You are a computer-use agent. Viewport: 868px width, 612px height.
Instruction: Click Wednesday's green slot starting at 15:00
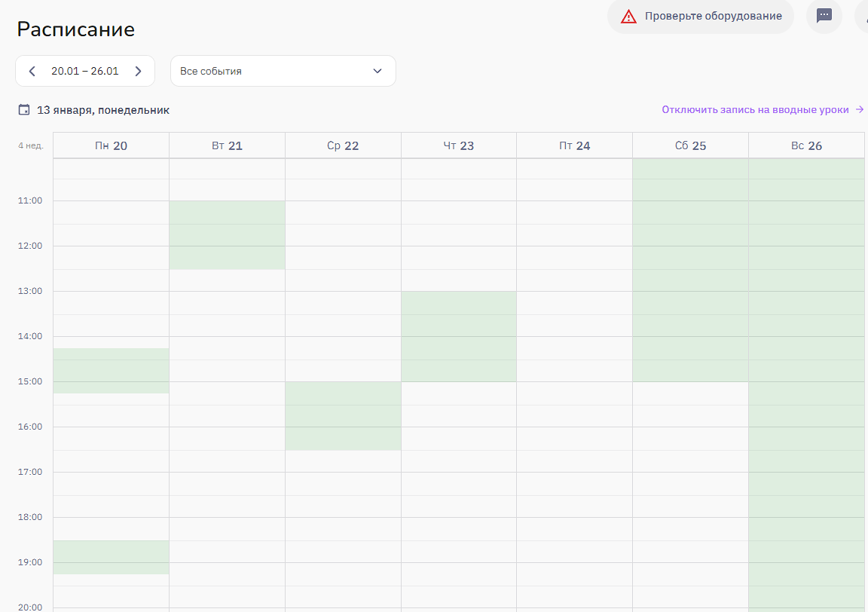[x=343, y=415]
